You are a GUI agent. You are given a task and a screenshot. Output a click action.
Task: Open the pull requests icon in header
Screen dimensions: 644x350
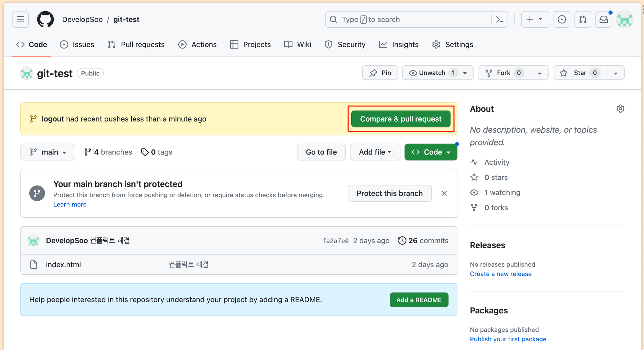click(x=583, y=20)
